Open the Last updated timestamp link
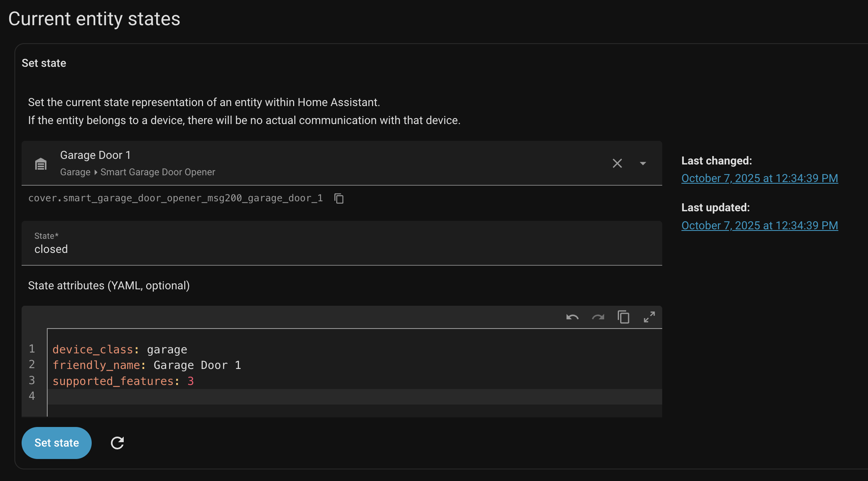This screenshot has width=868, height=481. tap(759, 226)
